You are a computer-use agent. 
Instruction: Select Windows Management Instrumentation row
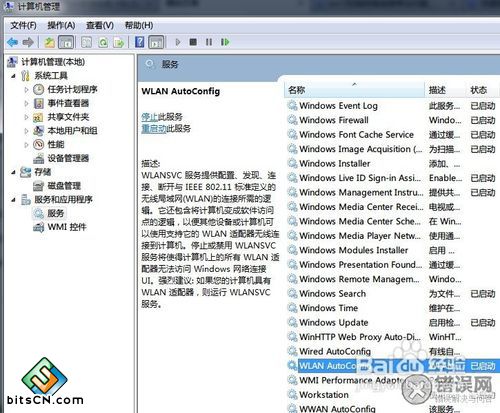(393, 192)
